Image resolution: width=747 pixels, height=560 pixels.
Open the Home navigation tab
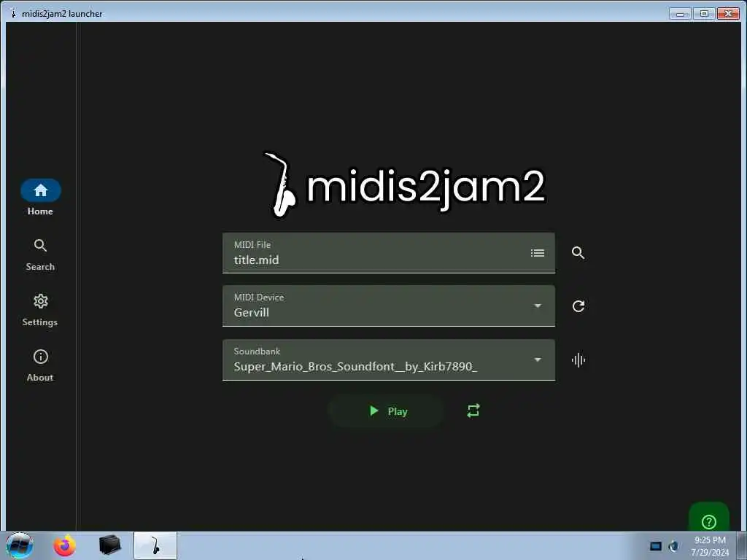click(41, 198)
